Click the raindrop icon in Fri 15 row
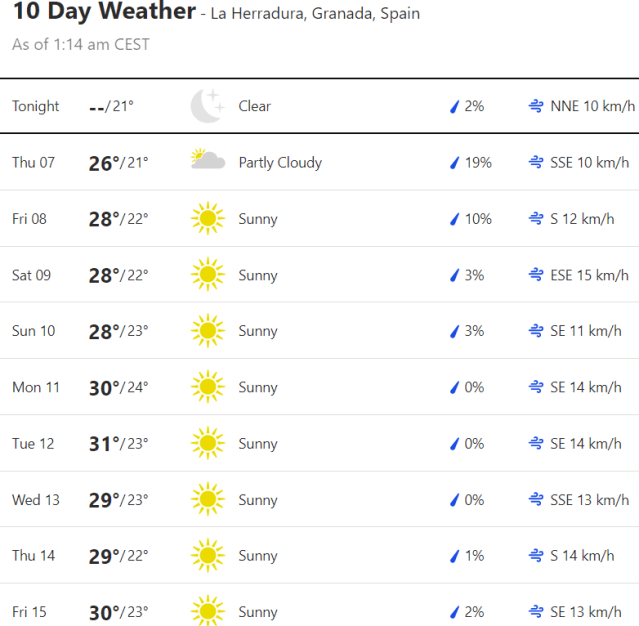This screenshot has height=626, width=639. coord(455,612)
